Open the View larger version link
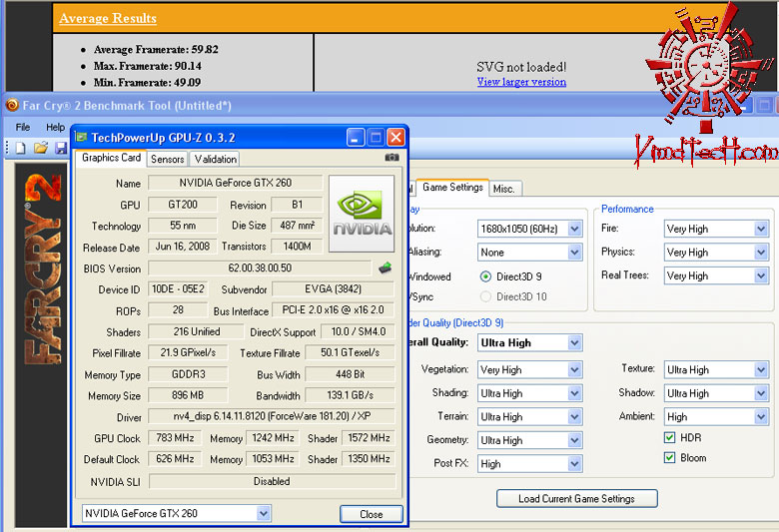 521,82
